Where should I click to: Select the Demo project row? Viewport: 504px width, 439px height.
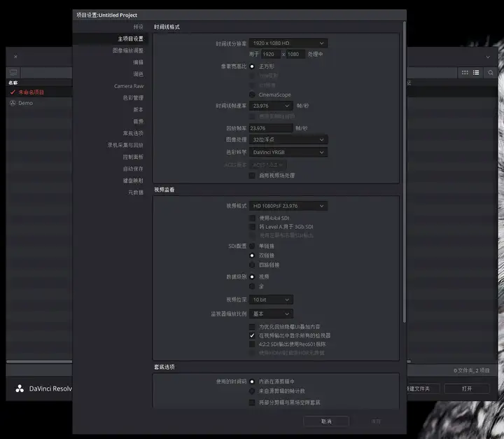[x=39, y=103]
